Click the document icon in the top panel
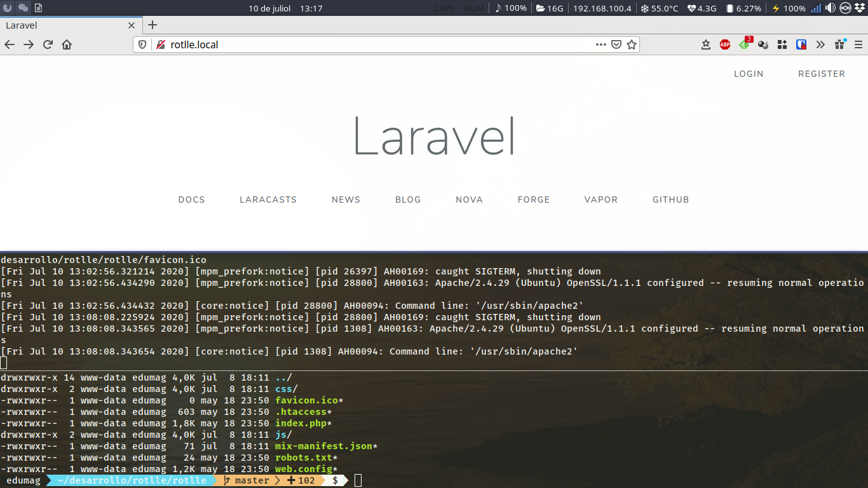868x488 pixels. pyautogui.click(x=38, y=8)
